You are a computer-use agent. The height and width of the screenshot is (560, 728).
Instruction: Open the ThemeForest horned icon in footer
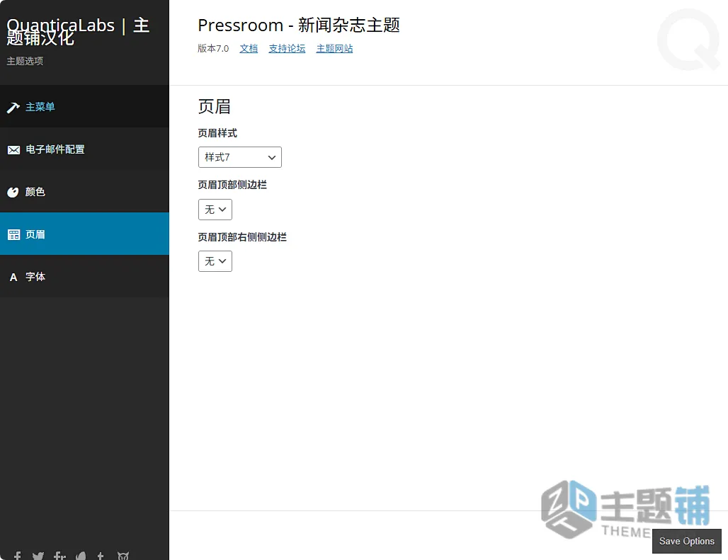123,556
